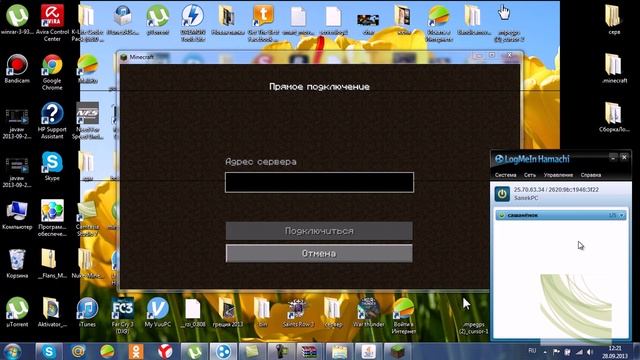Open the Aktivator desktop icon
The image size is (640, 360).
52,312
